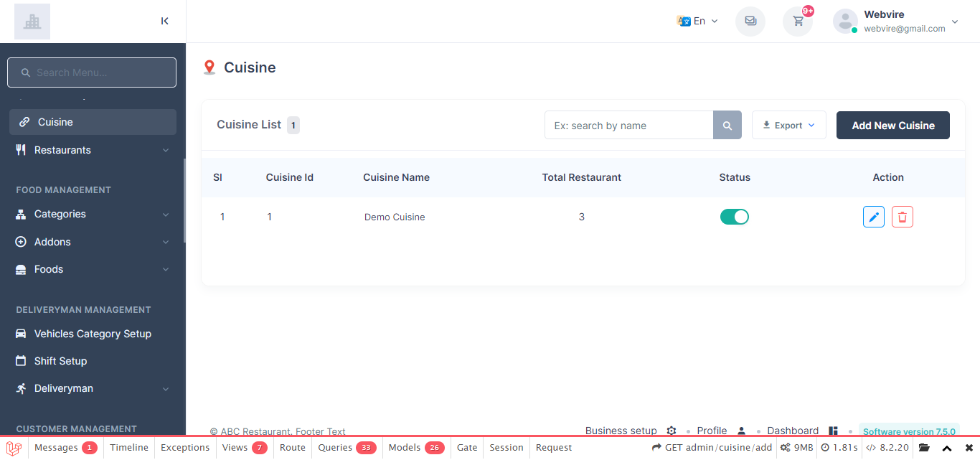Close the debug bar with the X icon
Image resolution: width=980 pixels, height=460 pixels.
[969, 448]
